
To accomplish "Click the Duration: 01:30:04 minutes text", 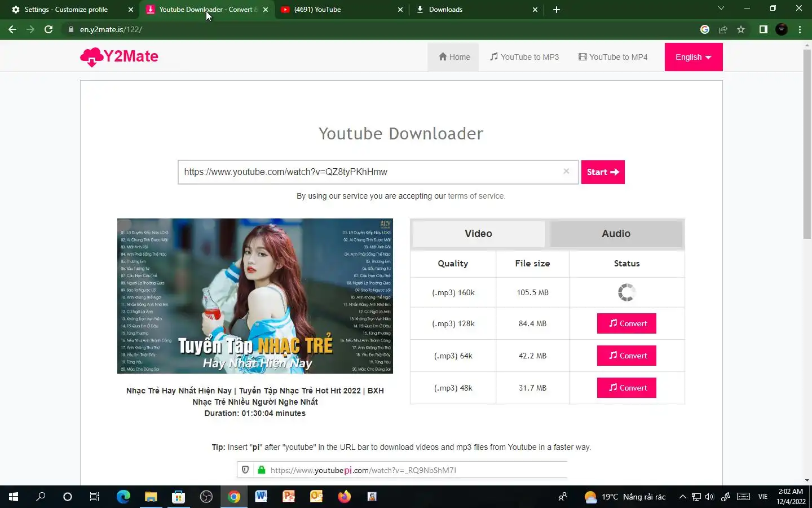I will [255, 413].
